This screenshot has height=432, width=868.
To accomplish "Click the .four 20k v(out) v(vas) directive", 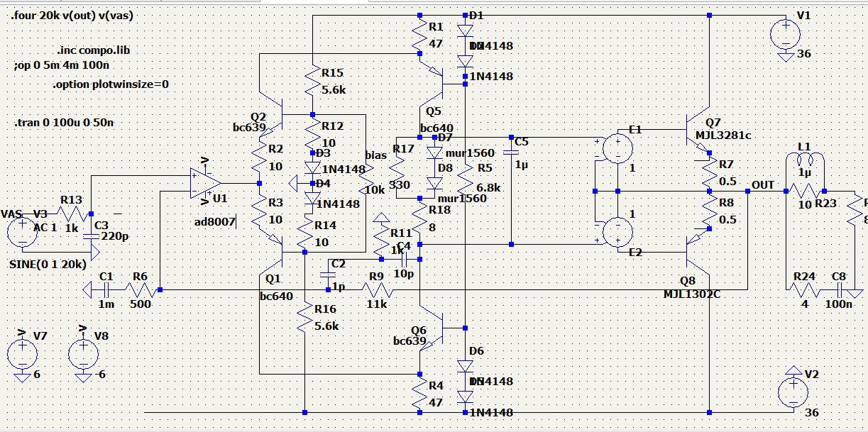I will click(73, 15).
